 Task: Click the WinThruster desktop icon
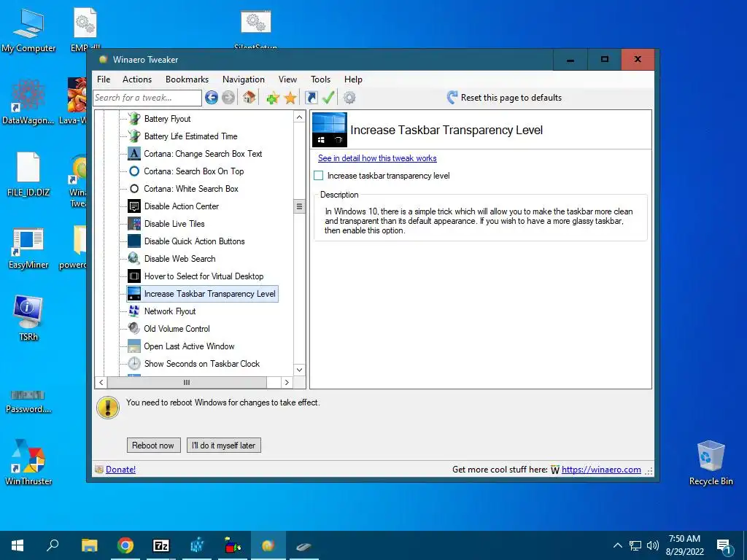click(28, 462)
